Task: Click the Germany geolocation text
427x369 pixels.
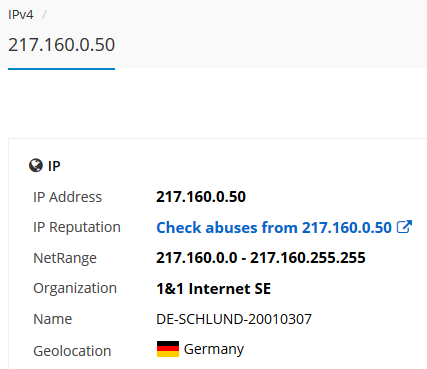Action: [x=214, y=350]
